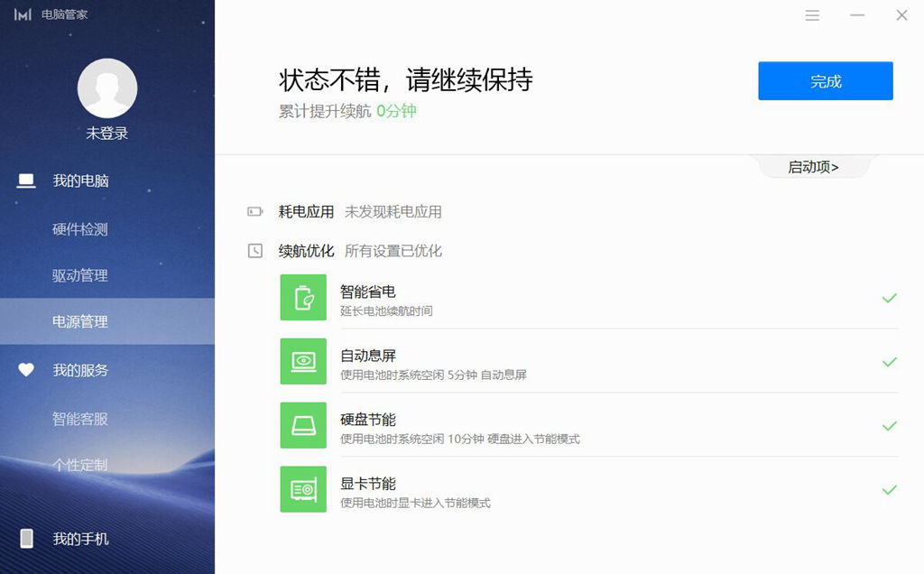The image size is (924, 574).
Task: Click the 耗电应用 power-consuming apps icon
Action: (255, 210)
